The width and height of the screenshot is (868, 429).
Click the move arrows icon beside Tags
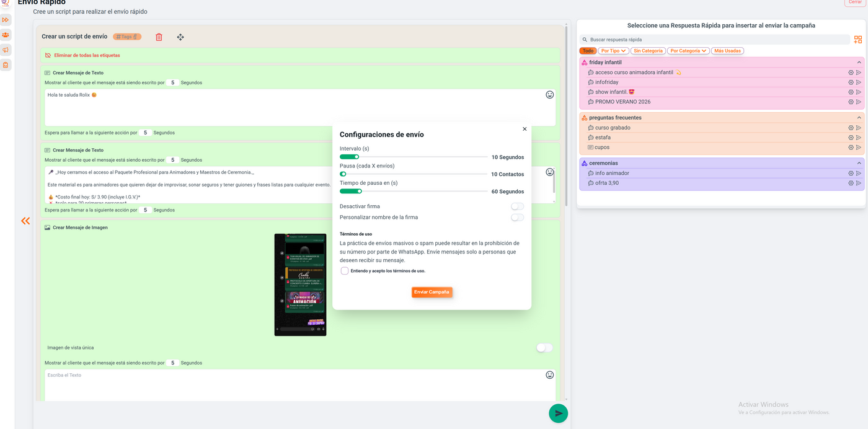(180, 37)
